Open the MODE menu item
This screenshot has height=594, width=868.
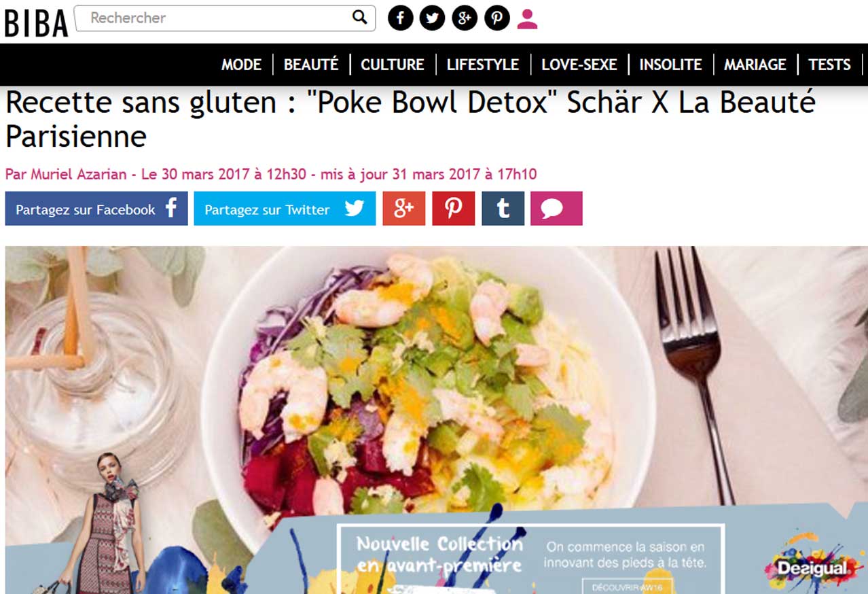coord(241,65)
